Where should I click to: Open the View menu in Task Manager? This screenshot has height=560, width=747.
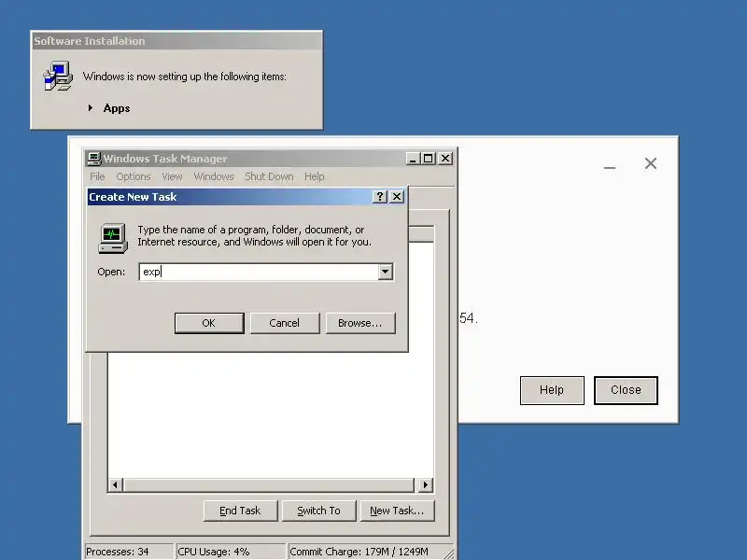(x=172, y=176)
